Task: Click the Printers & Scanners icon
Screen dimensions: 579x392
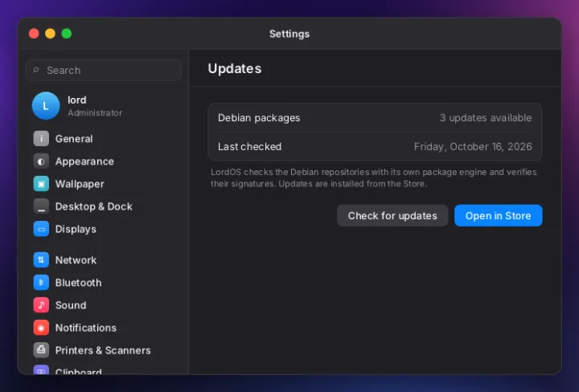Action: coord(41,350)
